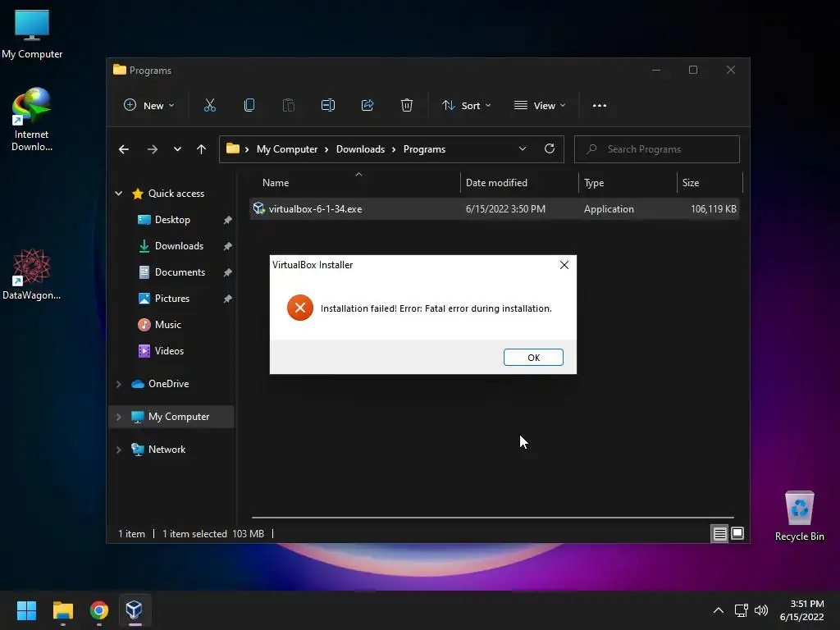Switch to Large icons view layout button

[x=737, y=533]
